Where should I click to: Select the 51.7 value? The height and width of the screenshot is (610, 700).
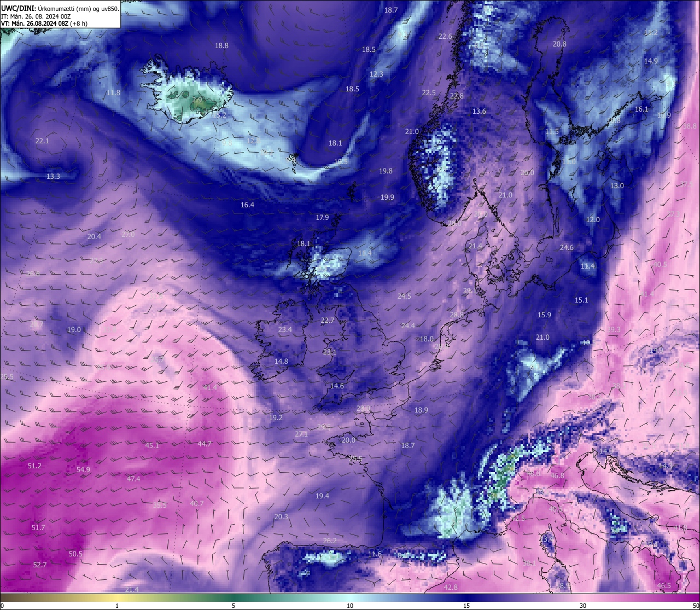(x=38, y=528)
